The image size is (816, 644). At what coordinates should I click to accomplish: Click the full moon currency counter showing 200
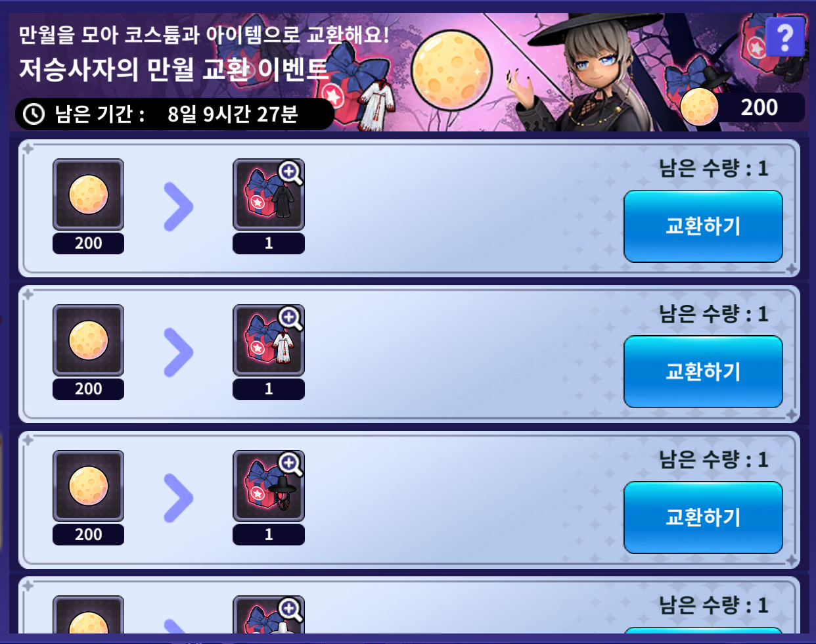[742, 107]
